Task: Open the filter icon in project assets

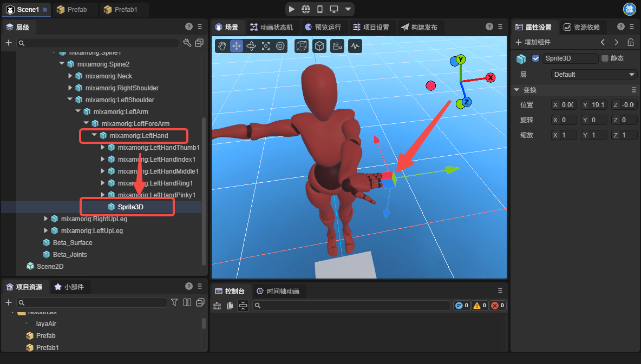Action: click(x=174, y=302)
